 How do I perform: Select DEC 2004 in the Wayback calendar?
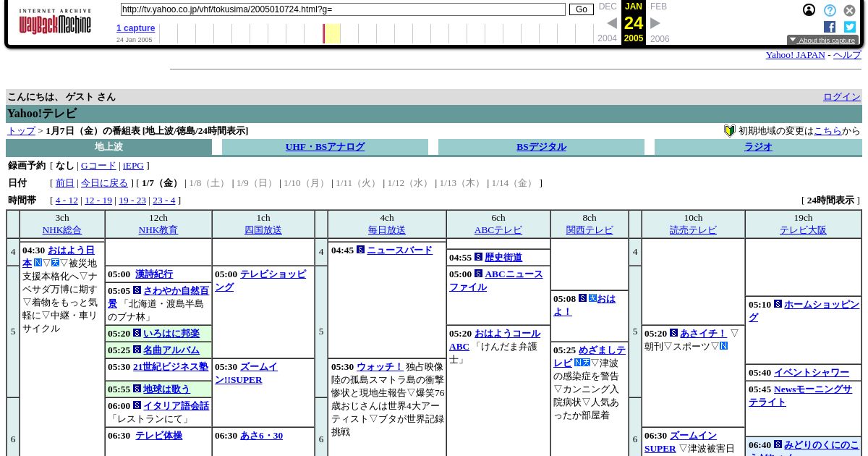click(608, 22)
